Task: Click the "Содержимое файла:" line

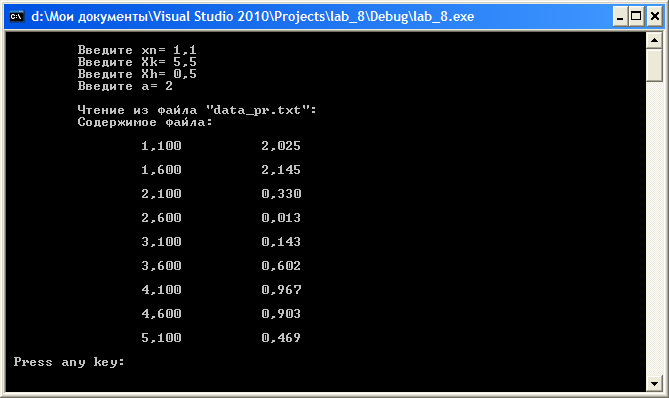Action: tap(145, 122)
